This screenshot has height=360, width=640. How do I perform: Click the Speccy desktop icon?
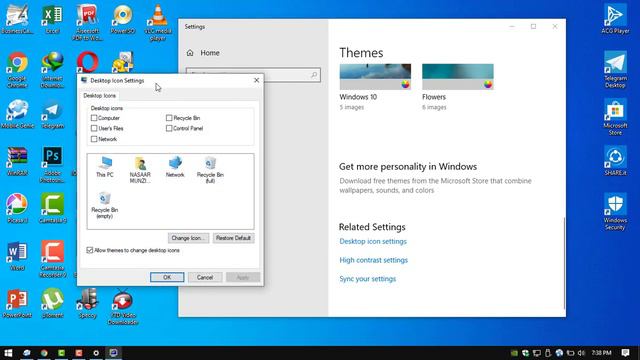[87, 303]
